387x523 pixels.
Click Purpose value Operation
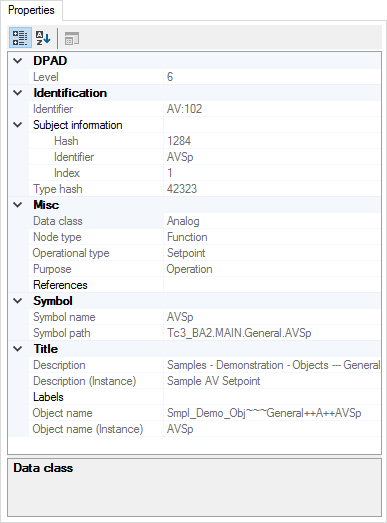(x=189, y=269)
